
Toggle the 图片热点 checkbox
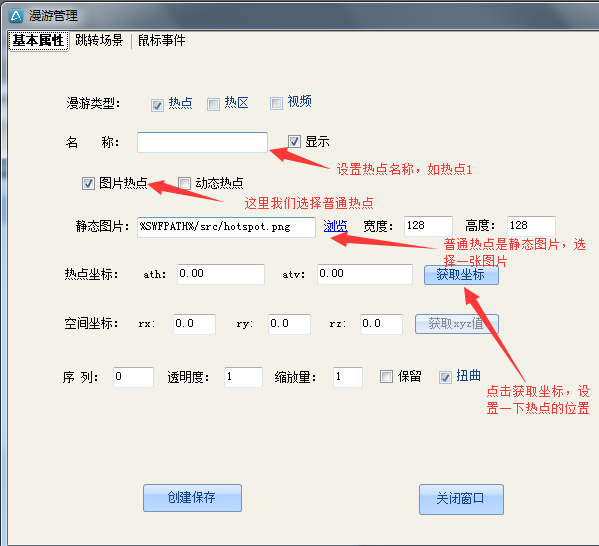88,184
